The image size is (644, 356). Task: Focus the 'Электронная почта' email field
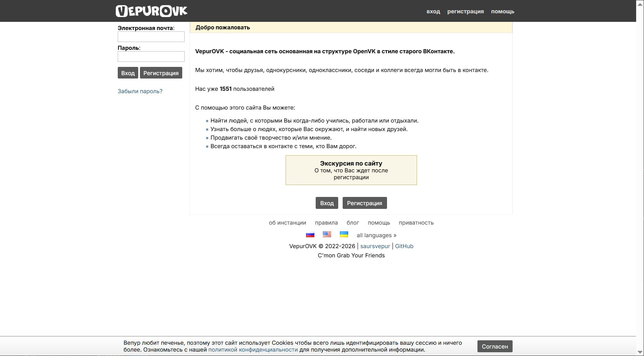pyautogui.click(x=151, y=37)
